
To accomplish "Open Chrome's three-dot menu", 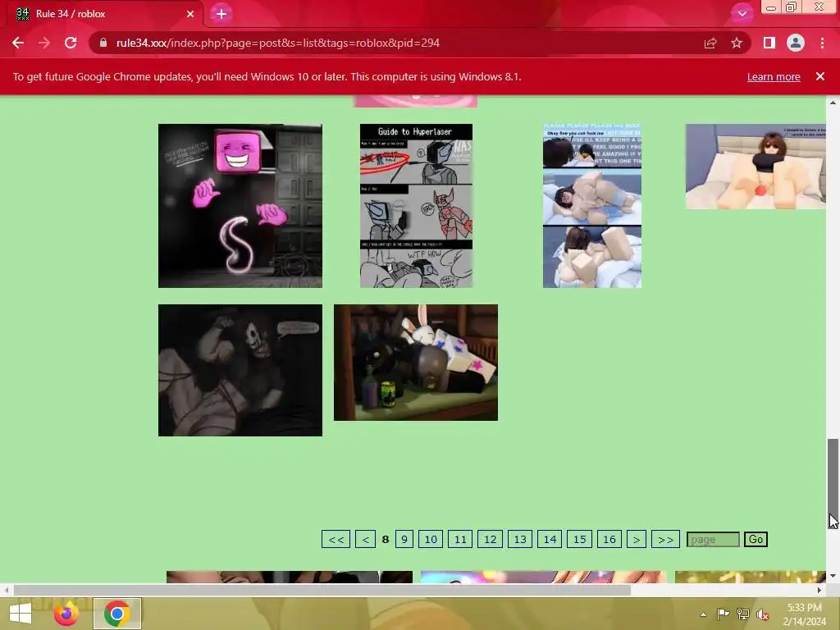I will click(x=822, y=43).
